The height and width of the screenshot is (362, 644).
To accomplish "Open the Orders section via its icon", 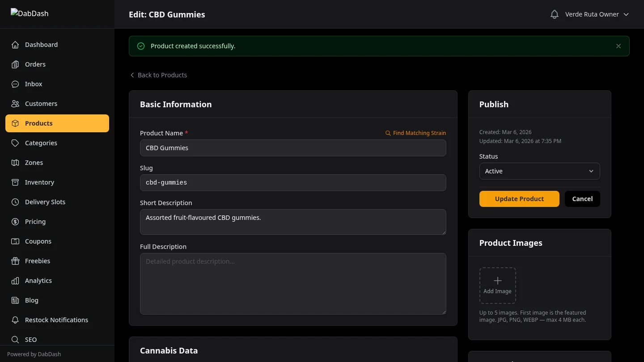I will coord(15,64).
